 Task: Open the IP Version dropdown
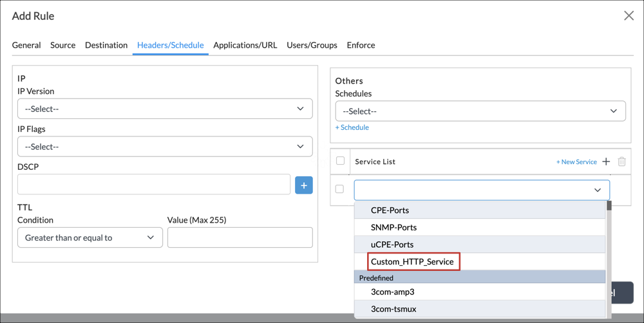pos(165,109)
